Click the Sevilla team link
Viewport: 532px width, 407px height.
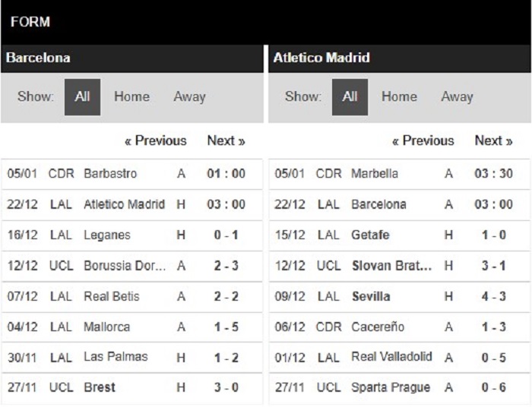(x=371, y=297)
